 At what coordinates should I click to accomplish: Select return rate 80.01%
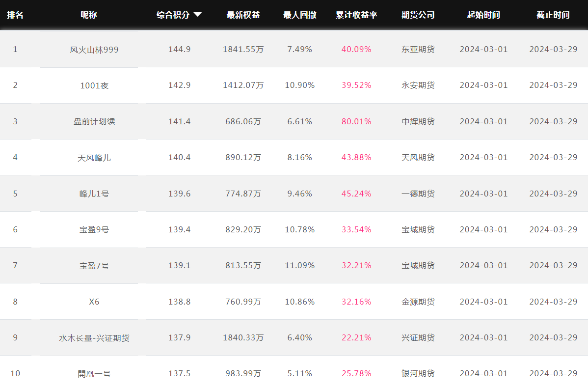click(x=356, y=121)
